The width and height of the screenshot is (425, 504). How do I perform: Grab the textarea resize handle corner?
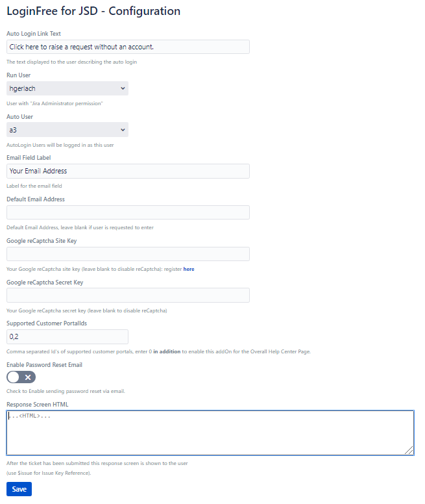click(409, 451)
